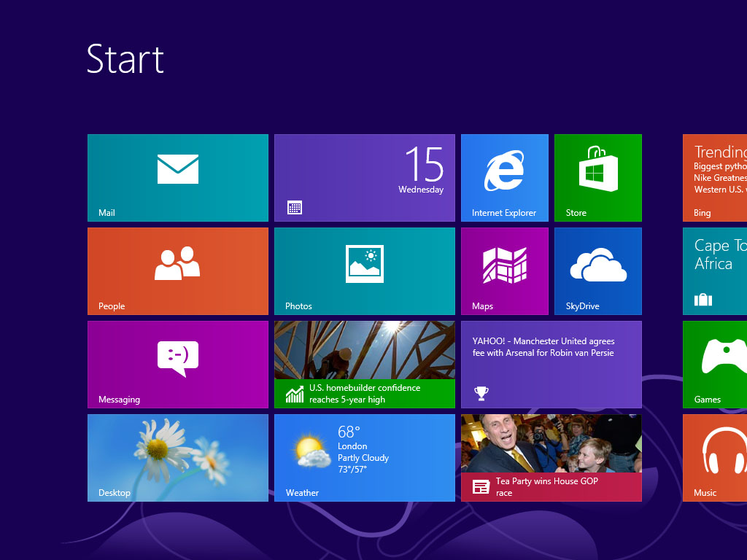Image resolution: width=747 pixels, height=560 pixels.
Task: Open the Desktop tile with daisies
Action: click(177, 457)
